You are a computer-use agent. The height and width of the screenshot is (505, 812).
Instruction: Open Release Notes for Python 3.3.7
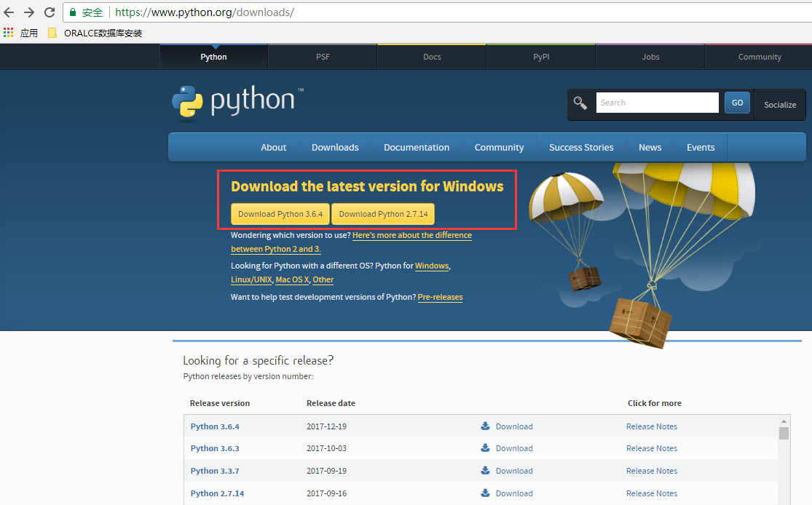(652, 471)
